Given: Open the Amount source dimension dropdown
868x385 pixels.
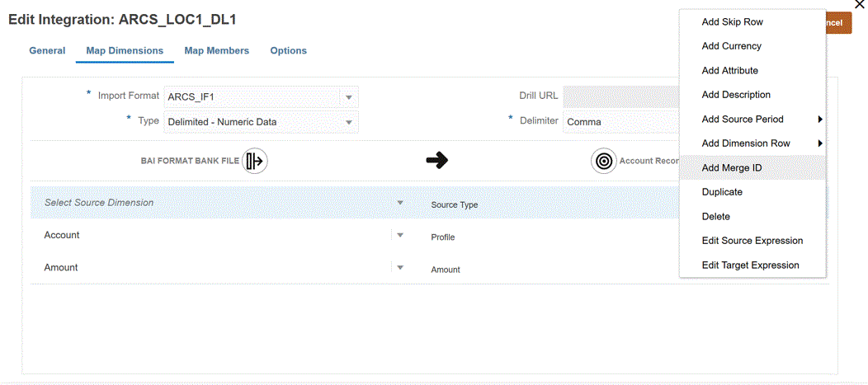Looking at the screenshot, I should point(400,267).
